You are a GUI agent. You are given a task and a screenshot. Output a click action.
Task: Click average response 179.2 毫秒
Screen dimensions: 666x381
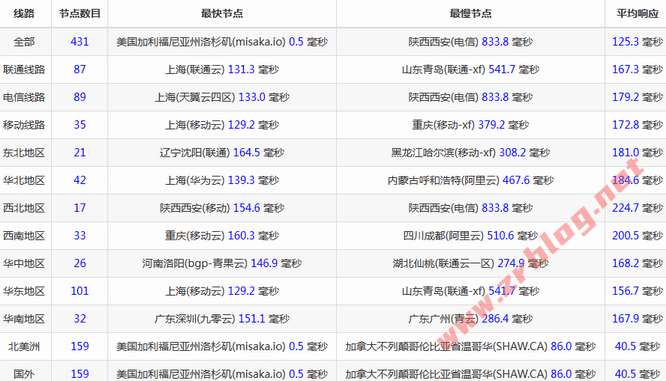point(637,97)
